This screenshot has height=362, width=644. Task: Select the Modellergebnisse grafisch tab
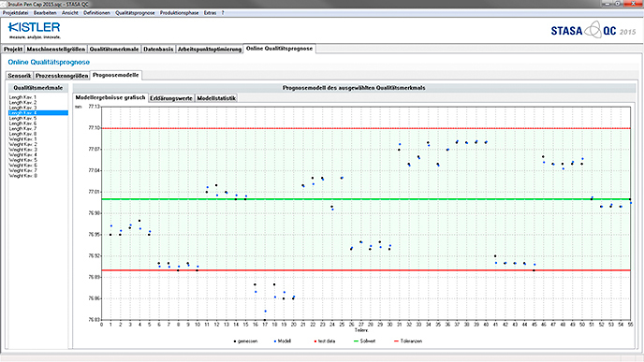click(x=110, y=97)
